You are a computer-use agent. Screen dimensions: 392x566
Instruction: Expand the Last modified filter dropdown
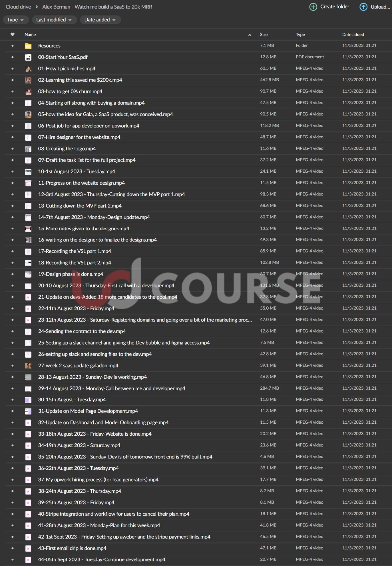54,20
